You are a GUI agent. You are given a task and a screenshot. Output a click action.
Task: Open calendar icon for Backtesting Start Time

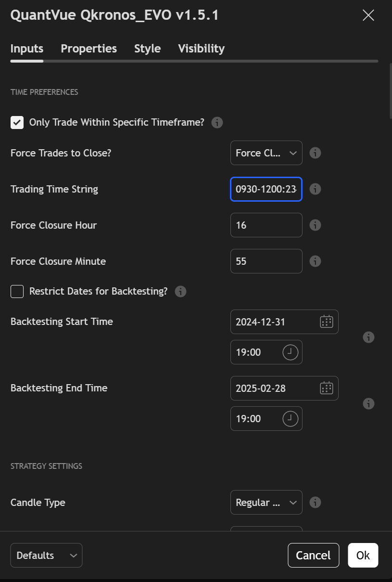(x=327, y=322)
